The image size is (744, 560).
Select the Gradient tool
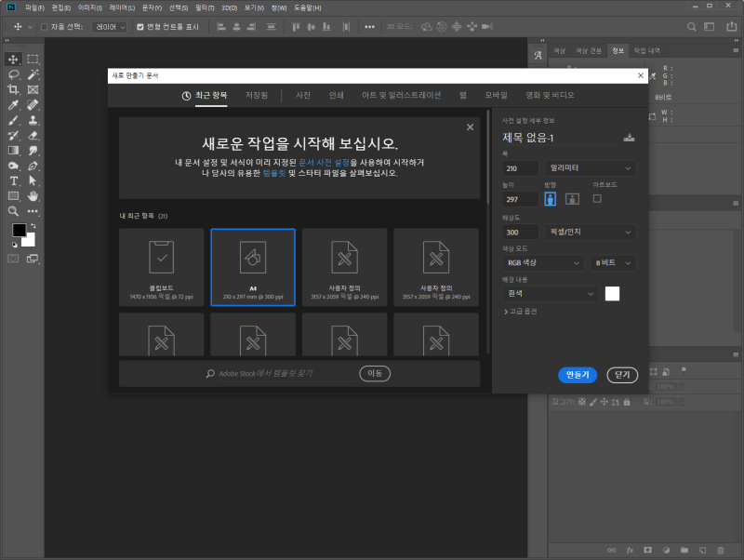[13, 151]
